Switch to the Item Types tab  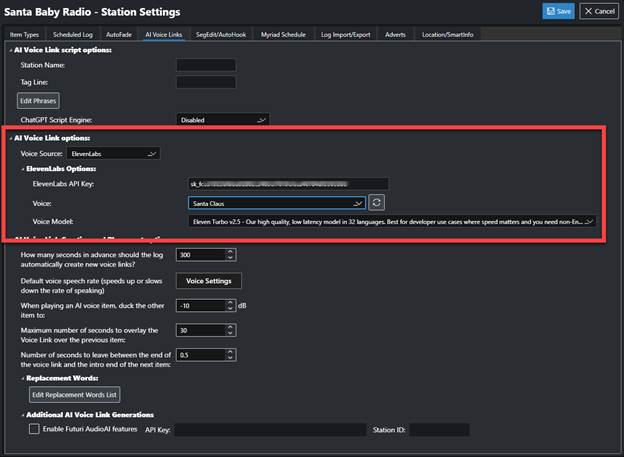pyautogui.click(x=24, y=35)
